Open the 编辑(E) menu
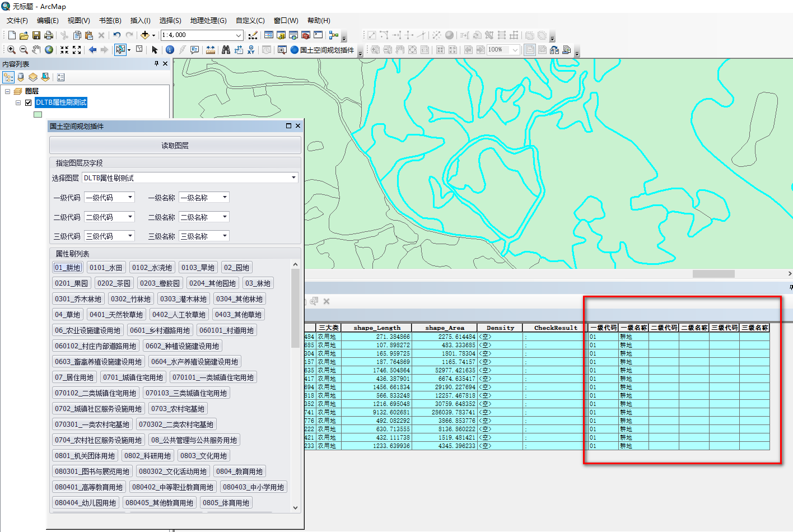This screenshot has width=793, height=532. pyautogui.click(x=48, y=21)
